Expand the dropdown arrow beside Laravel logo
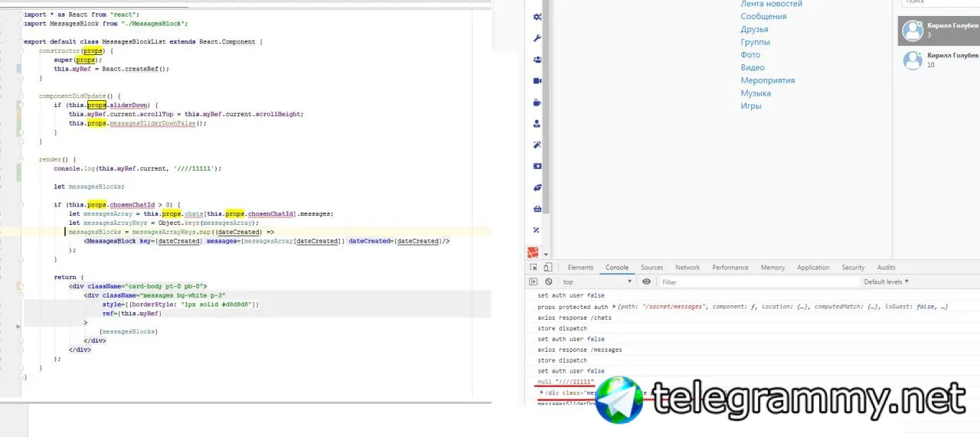Viewport: 980px width, 446px height. 545,254
